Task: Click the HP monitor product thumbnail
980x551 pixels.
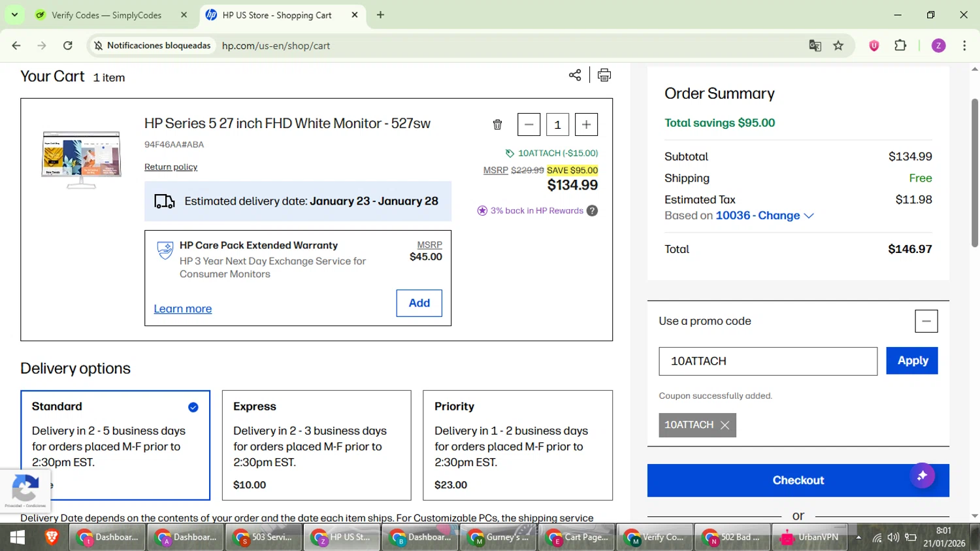Action: [82, 159]
